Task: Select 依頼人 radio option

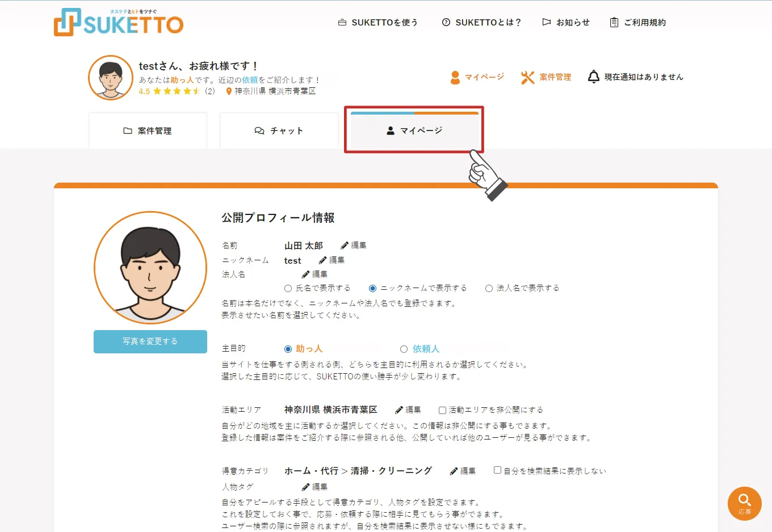Action: pyautogui.click(x=404, y=349)
